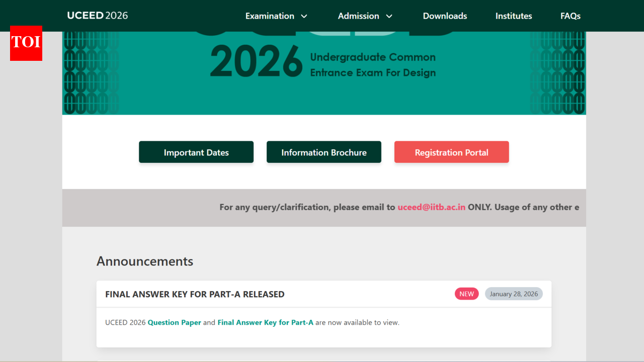
Task: Click the uceed@iitb.ac.in email link
Action: click(431, 207)
